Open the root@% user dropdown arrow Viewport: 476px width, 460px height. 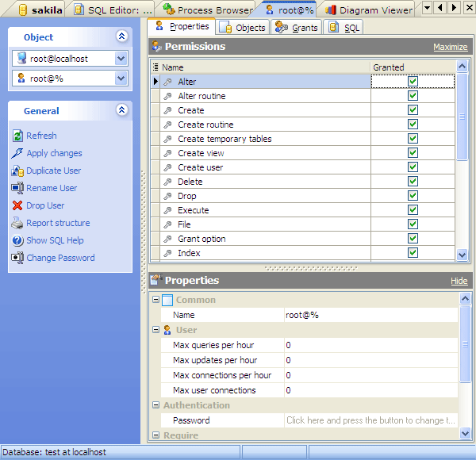121,79
